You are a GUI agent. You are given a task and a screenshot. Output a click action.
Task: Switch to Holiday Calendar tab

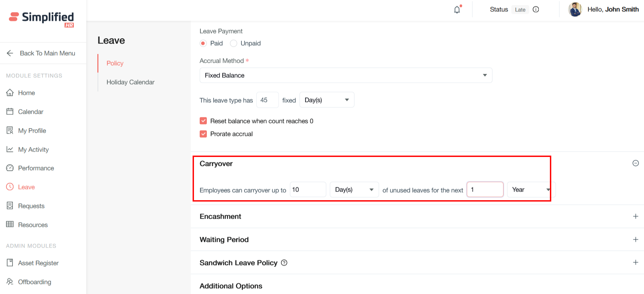pyautogui.click(x=130, y=82)
